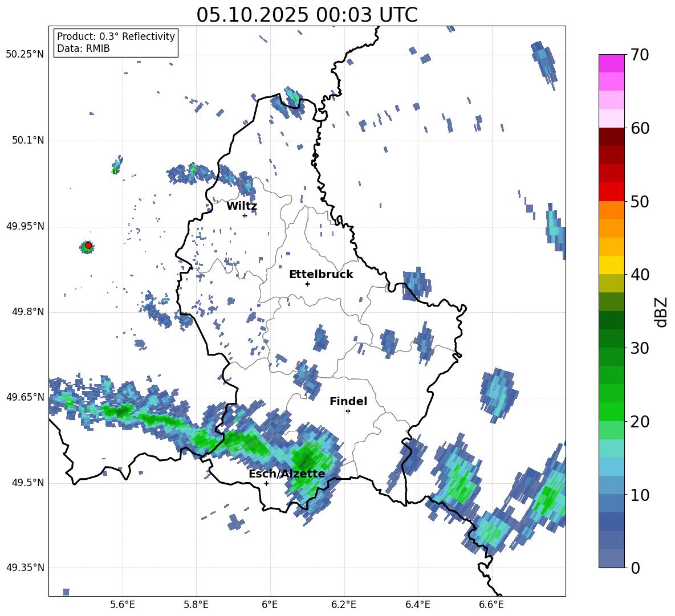Click the colorbar tick value 40

[x=640, y=275]
